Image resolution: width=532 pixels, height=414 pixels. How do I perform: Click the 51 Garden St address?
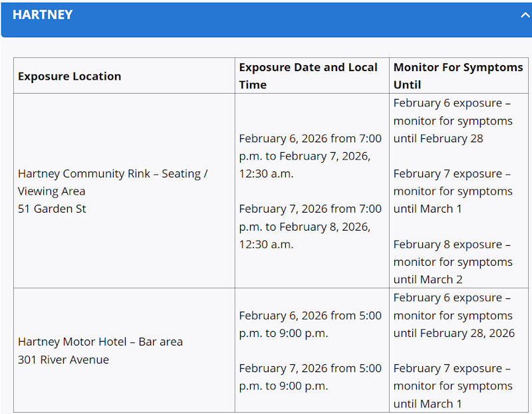(52, 209)
